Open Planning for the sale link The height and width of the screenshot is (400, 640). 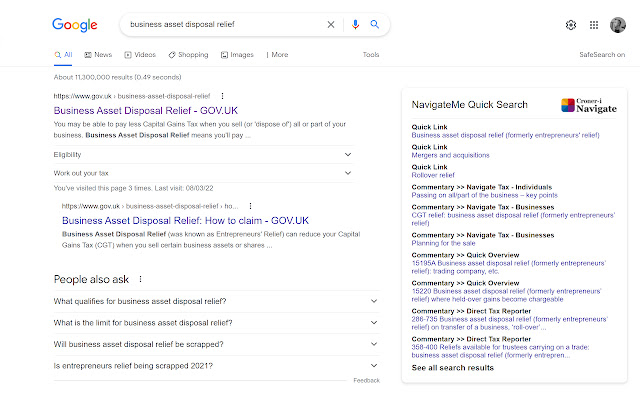click(443, 243)
